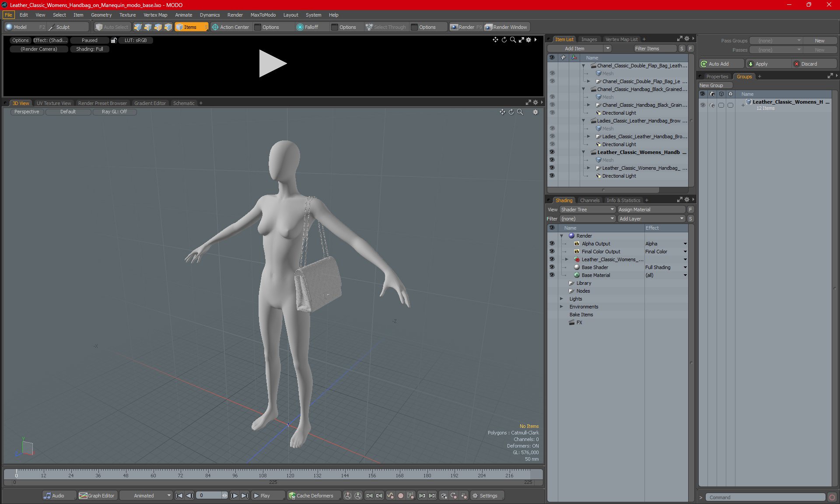Collapse Ladies_Classic_Leather_Handbag_Brow scene item
Viewport: 840px width, 504px height.
tap(583, 121)
